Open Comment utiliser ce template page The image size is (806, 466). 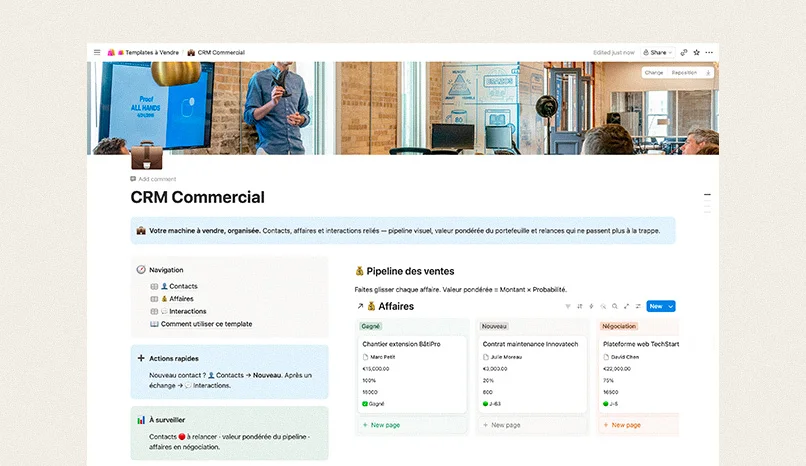[x=201, y=324]
